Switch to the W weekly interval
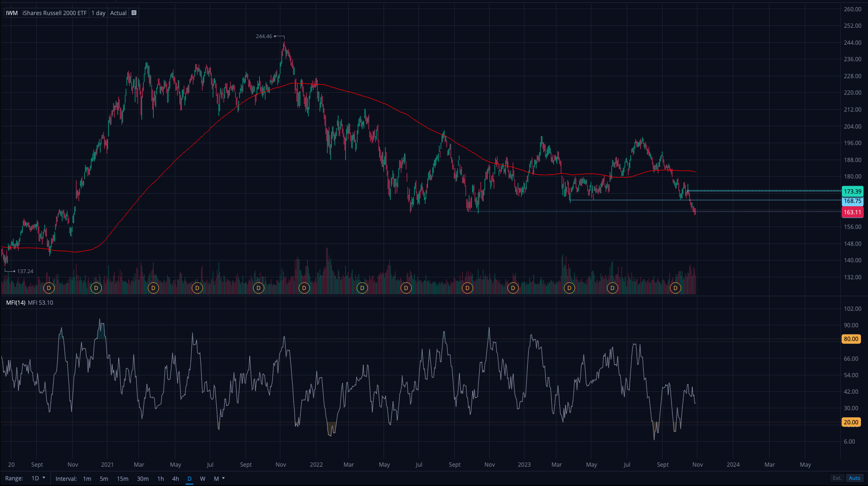This screenshot has width=868, height=486. tap(203, 478)
